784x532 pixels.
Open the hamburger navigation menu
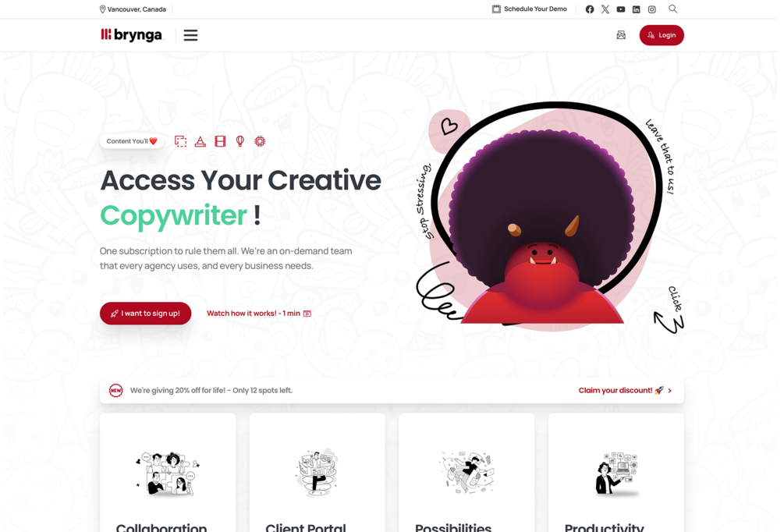pyautogui.click(x=190, y=35)
